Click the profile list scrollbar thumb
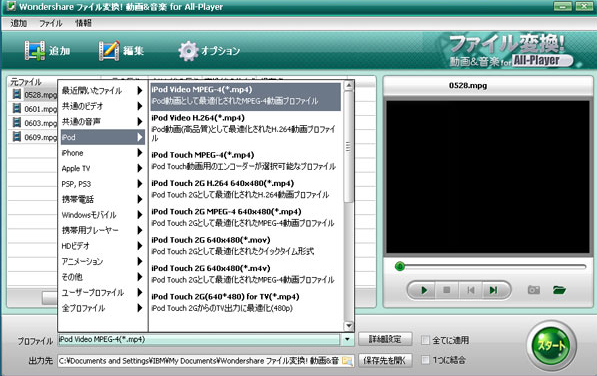 348,147
